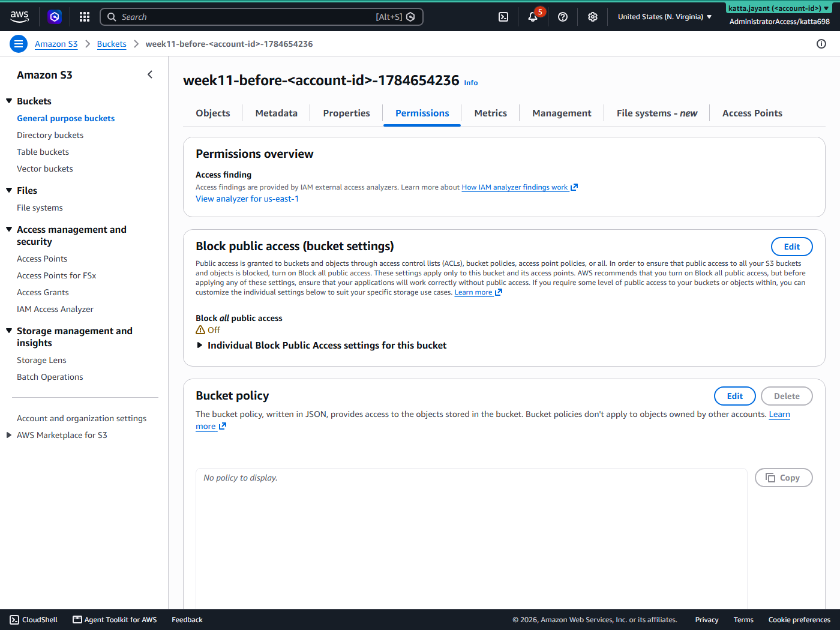840x630 pixels.
Task: Expand AWS Marketplace for S3
Action: 9,435
